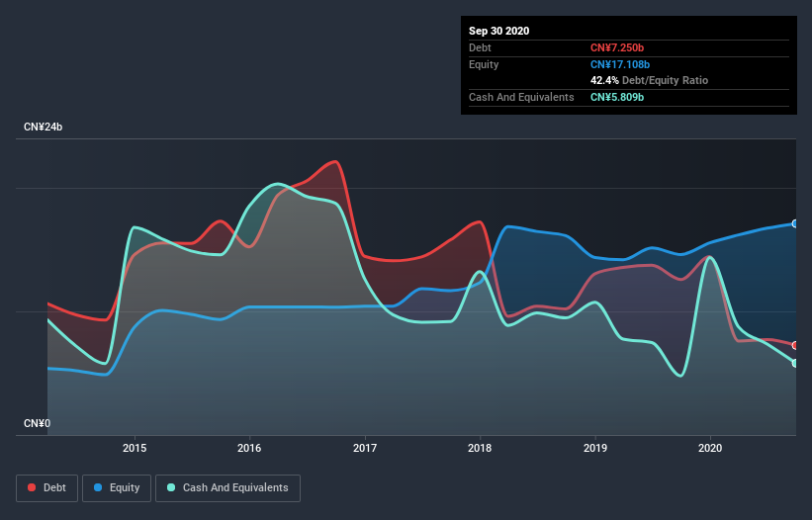Click the 2017 x-axis label

[x=365, y=448]
